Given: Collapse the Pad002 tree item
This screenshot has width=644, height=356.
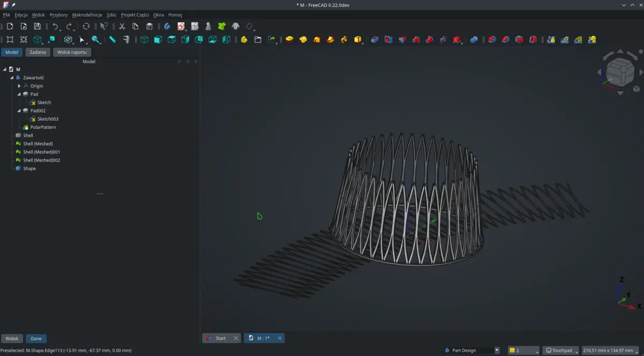Looking at the screenshot, I should 18,110.
